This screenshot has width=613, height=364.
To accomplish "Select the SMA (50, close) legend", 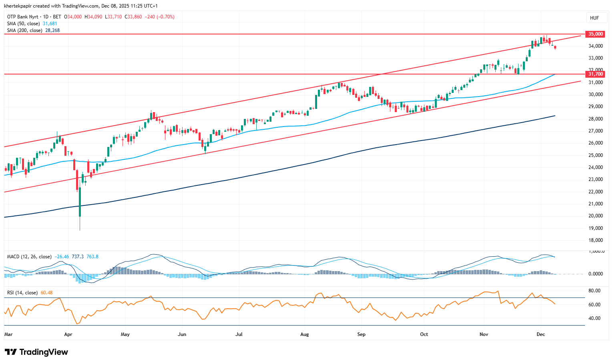I will [x=24, y=24].
